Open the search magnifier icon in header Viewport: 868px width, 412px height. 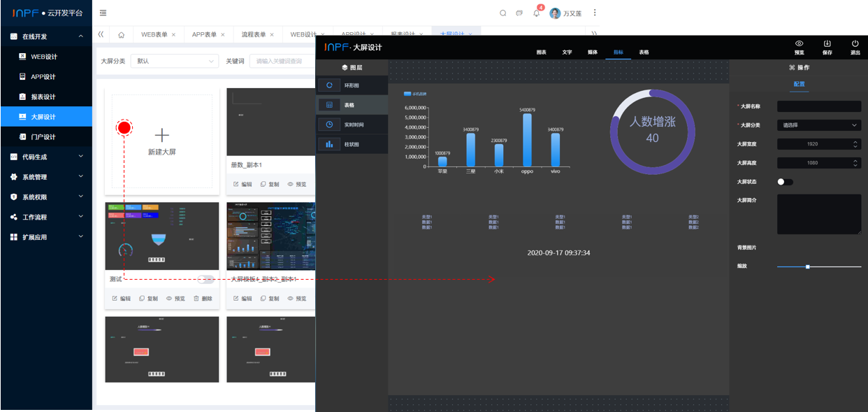(503, 13)
